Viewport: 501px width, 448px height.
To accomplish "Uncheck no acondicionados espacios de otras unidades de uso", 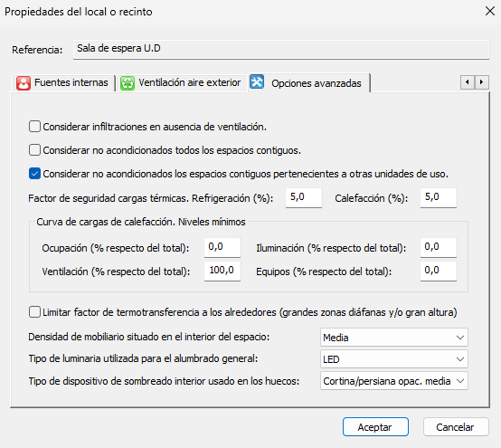I will [34, 174].
